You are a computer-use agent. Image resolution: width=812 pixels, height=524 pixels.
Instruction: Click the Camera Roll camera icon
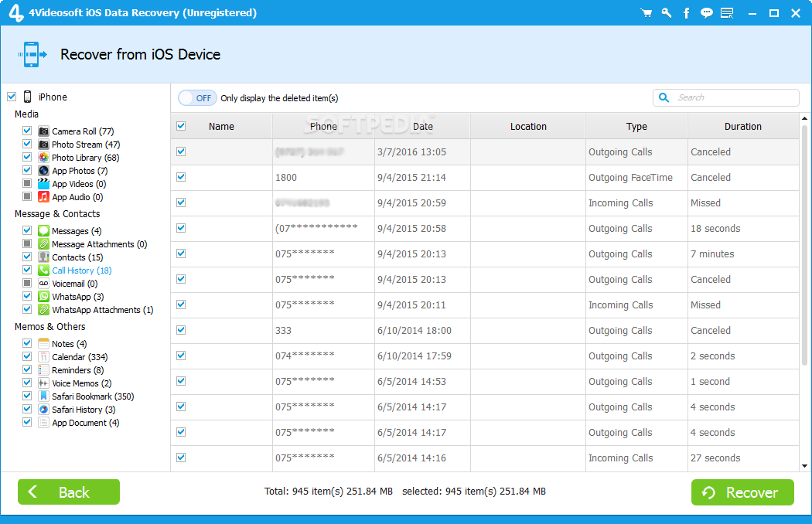44,131
